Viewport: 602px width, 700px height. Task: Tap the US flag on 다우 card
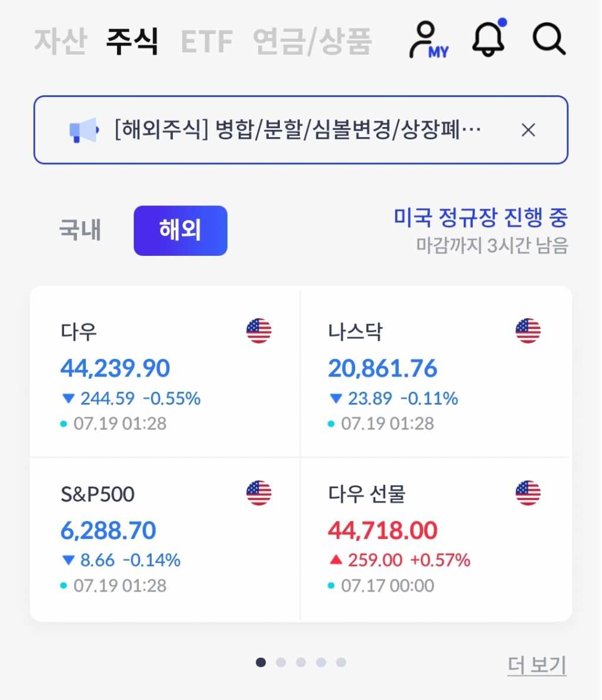259,331
